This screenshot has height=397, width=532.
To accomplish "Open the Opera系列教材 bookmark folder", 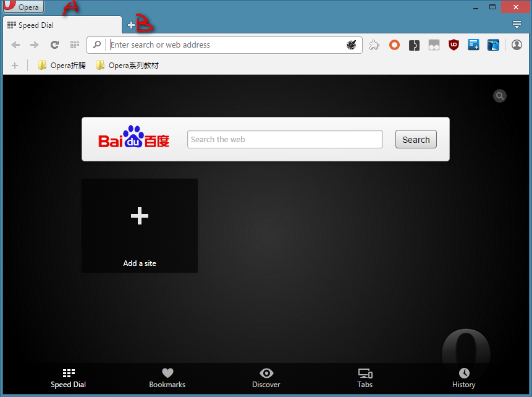I will tap(127, 65).
